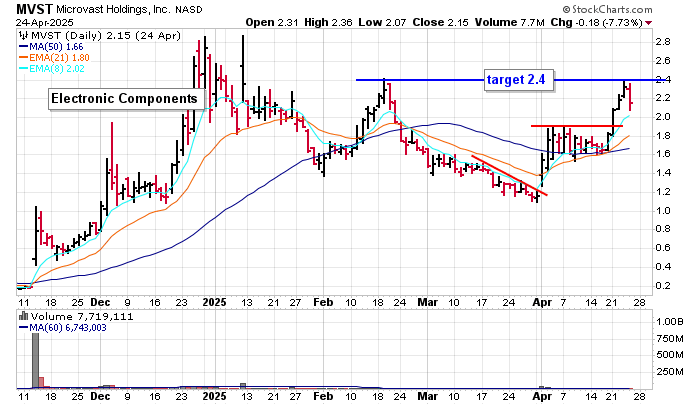Viewport: 700px width, 405px height.
Task: Click the 0.2 price axis label
Action: (x=662, y=285)
